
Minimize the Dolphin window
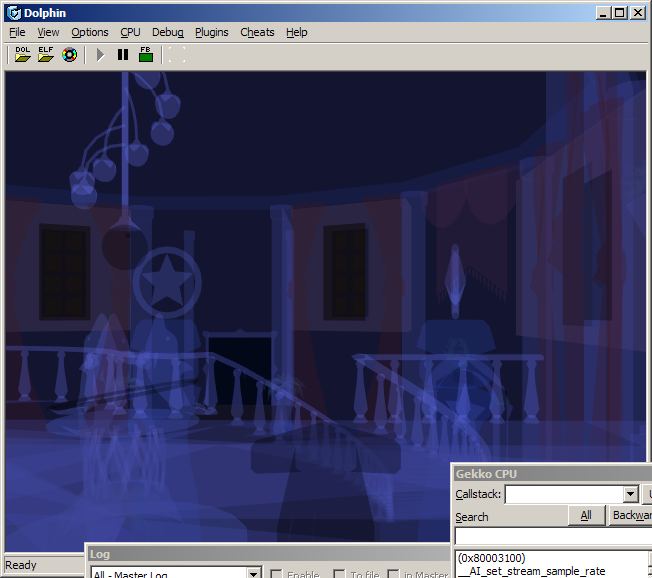[603, 13]
